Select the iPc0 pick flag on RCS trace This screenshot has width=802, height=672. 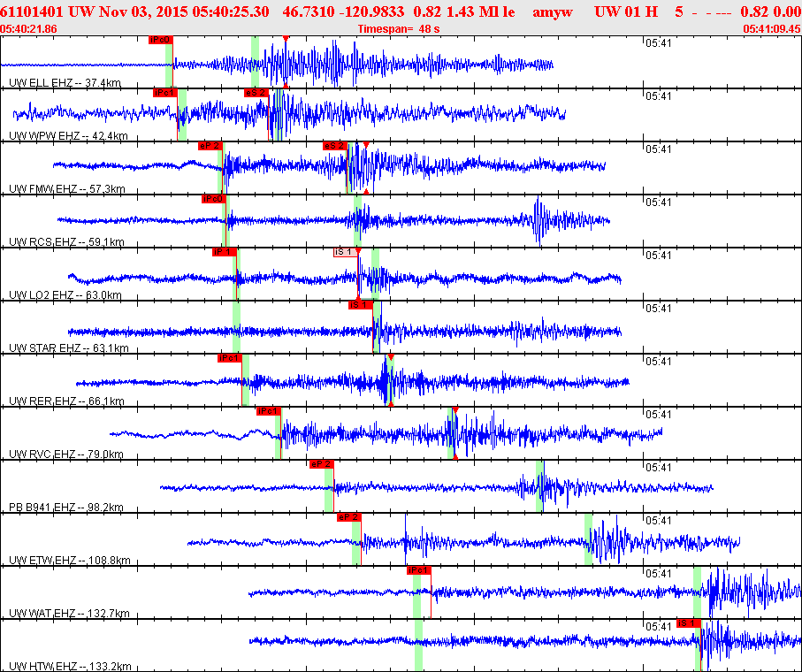pyautogui.click(x=214, y=199)
